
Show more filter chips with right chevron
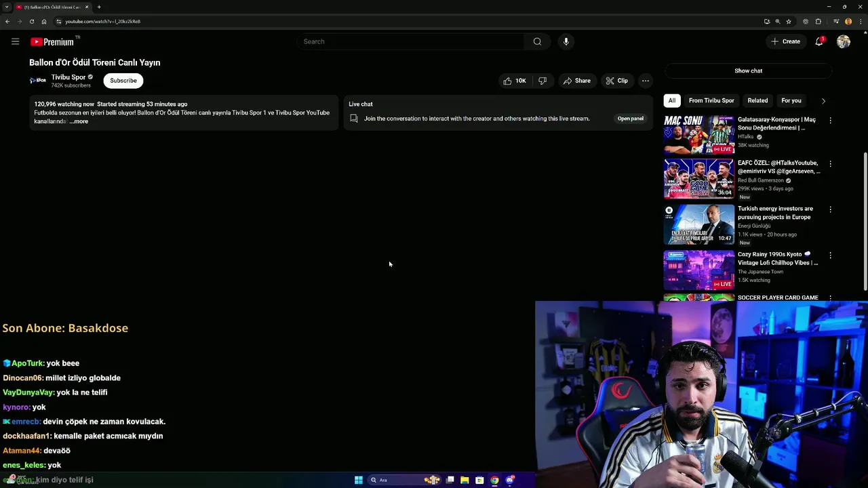[x=823, y=101]
